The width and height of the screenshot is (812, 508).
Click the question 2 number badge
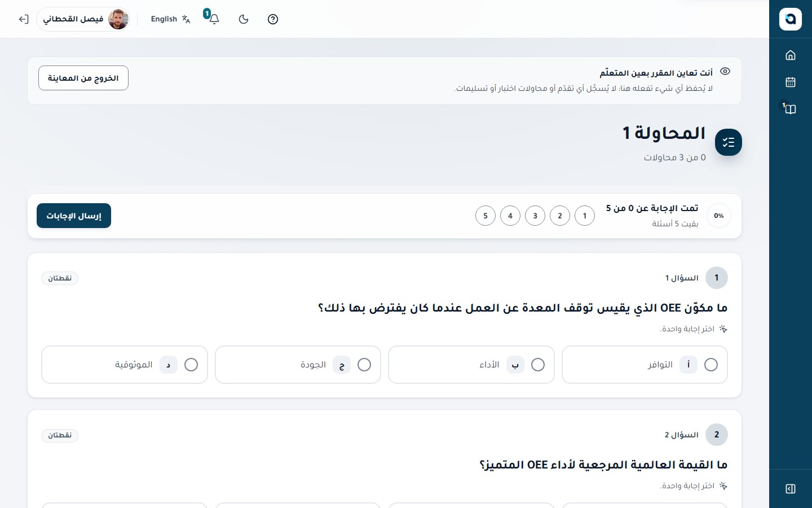point(717,435)
